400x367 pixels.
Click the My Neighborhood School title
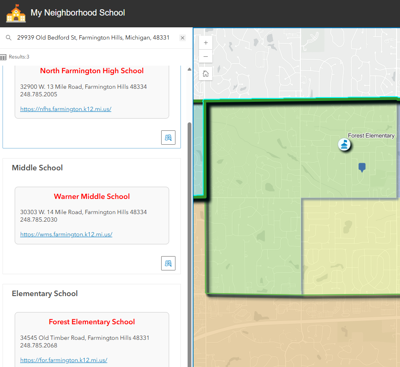click(78, 13)
